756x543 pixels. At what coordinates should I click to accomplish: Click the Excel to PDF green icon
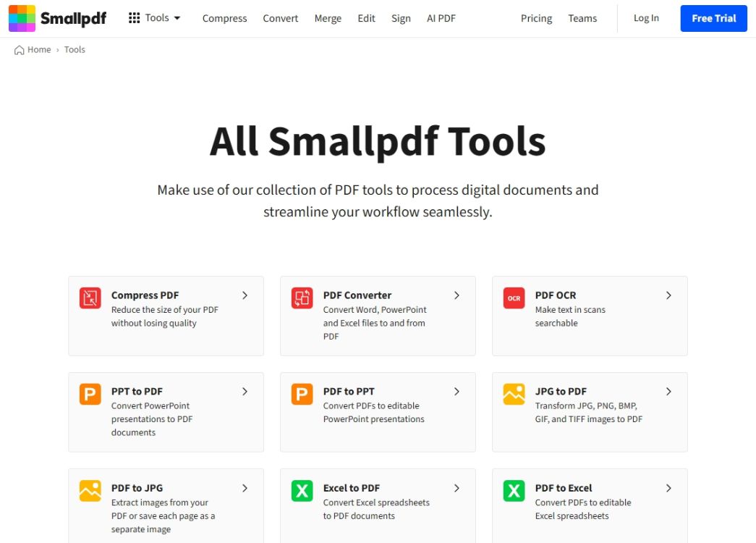[301, 492]
